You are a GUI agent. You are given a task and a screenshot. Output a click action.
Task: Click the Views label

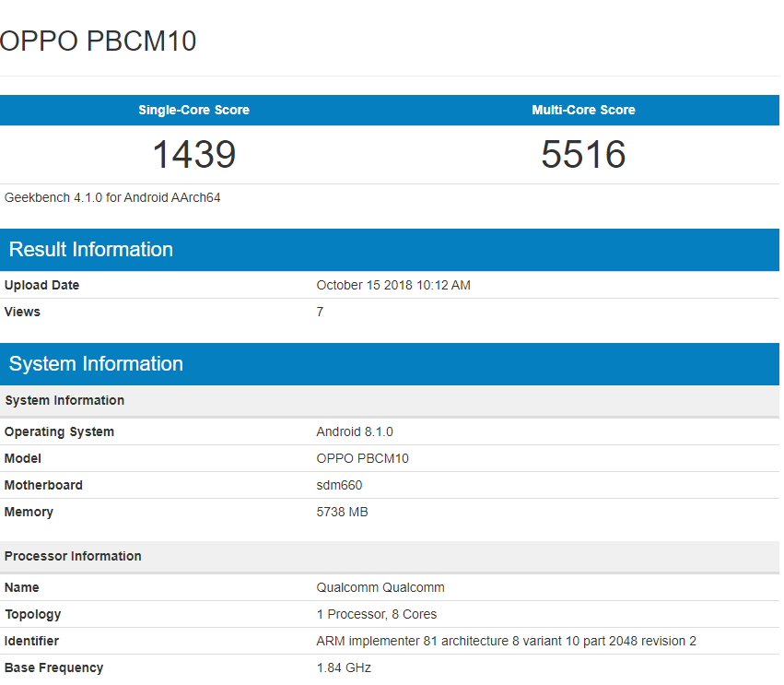22,312
